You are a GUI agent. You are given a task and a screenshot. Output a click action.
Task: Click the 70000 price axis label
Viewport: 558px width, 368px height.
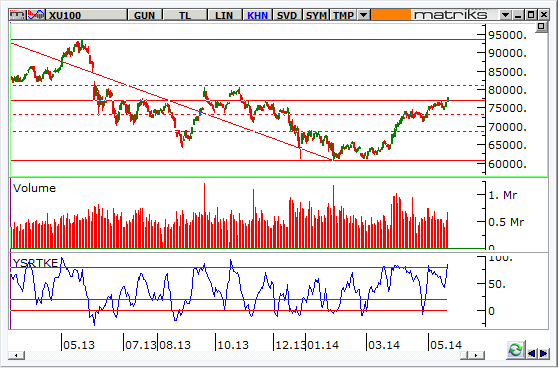[507, 127]
